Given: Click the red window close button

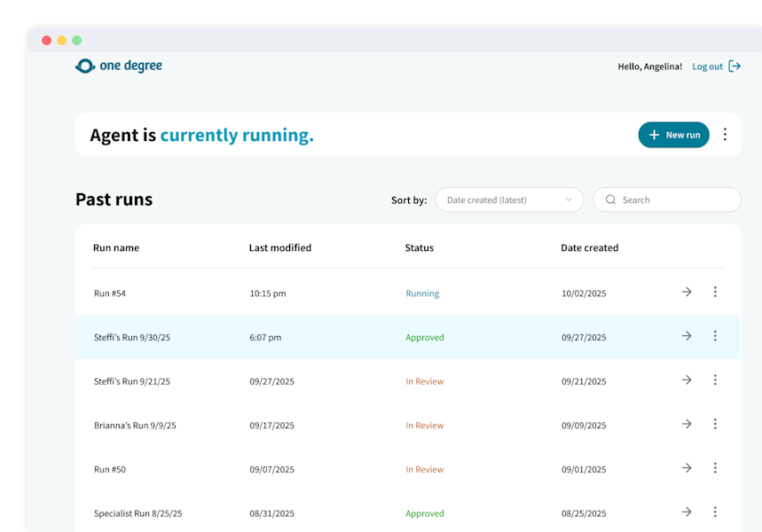Looking at the screenshot, I should point(47,40).
